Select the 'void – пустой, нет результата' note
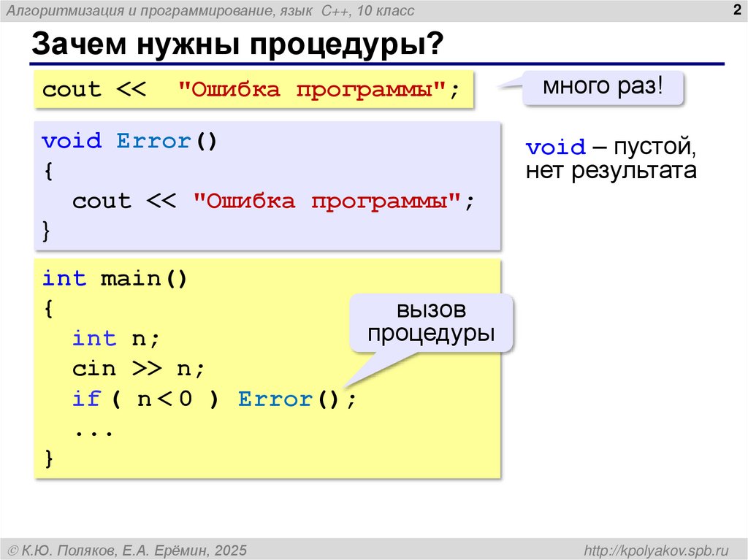Viewport: 748px width, 560px height. tap(612, 158)
